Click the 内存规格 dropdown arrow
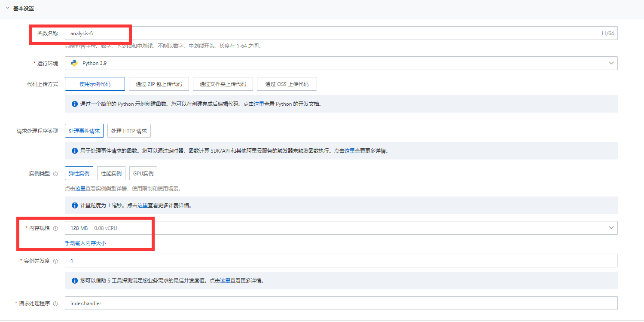Image resolution: width=644 pixels, height=322 pixels. tap(611, 228)
